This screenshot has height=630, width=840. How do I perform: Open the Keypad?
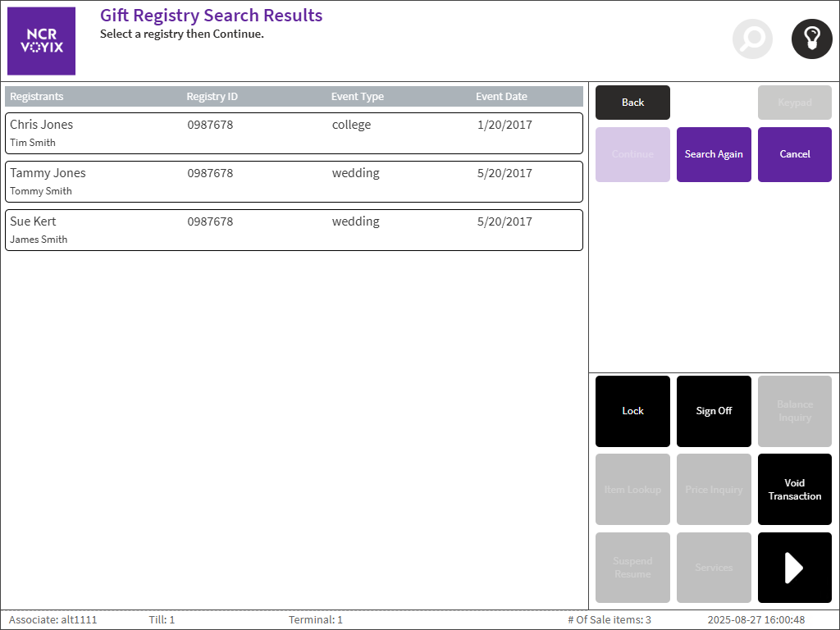(x=794, y=103)
